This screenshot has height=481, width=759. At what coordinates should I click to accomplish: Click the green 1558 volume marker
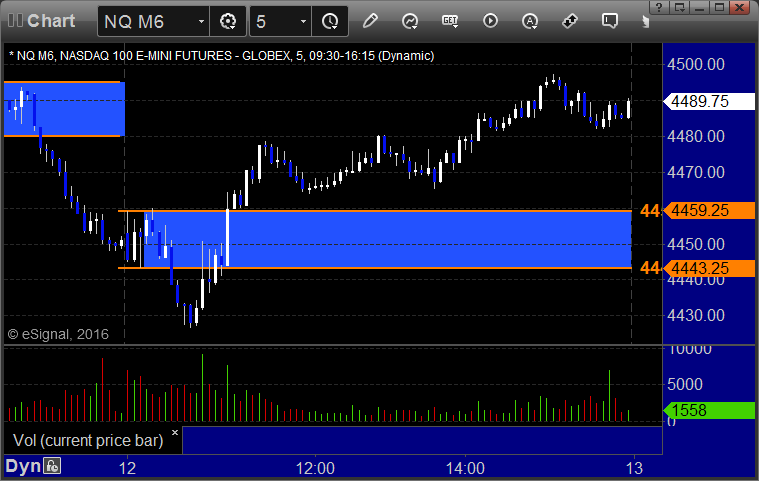point(709,410)
